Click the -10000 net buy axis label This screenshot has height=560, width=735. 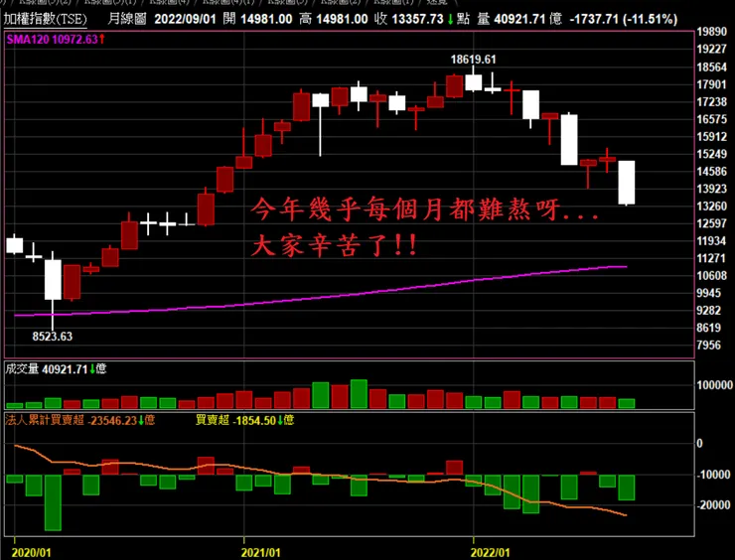pyautogui.click(x=713, y=475)
